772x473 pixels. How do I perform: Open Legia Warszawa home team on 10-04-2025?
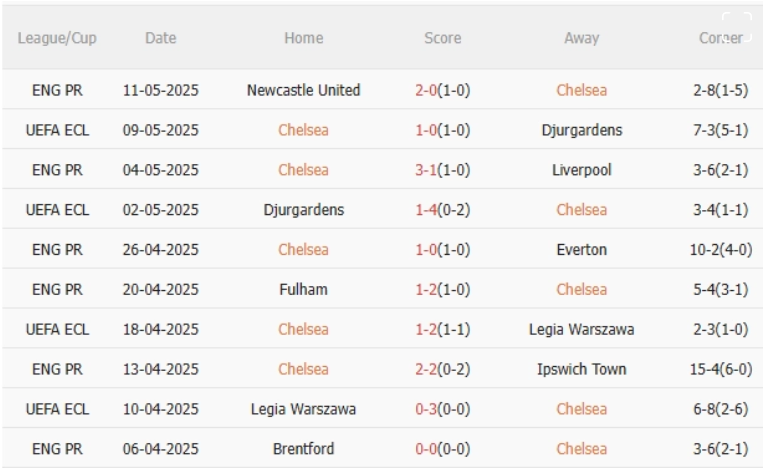pos(303,409)
